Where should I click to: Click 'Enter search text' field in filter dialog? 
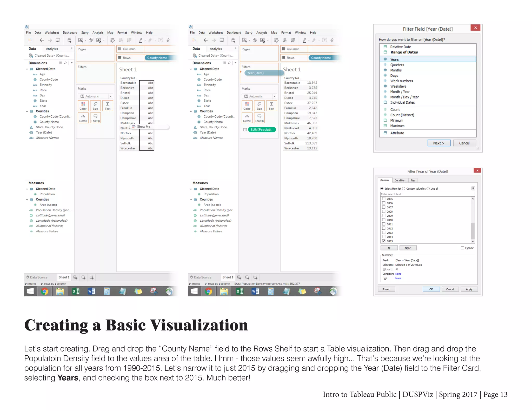click(x=427, y=194)
